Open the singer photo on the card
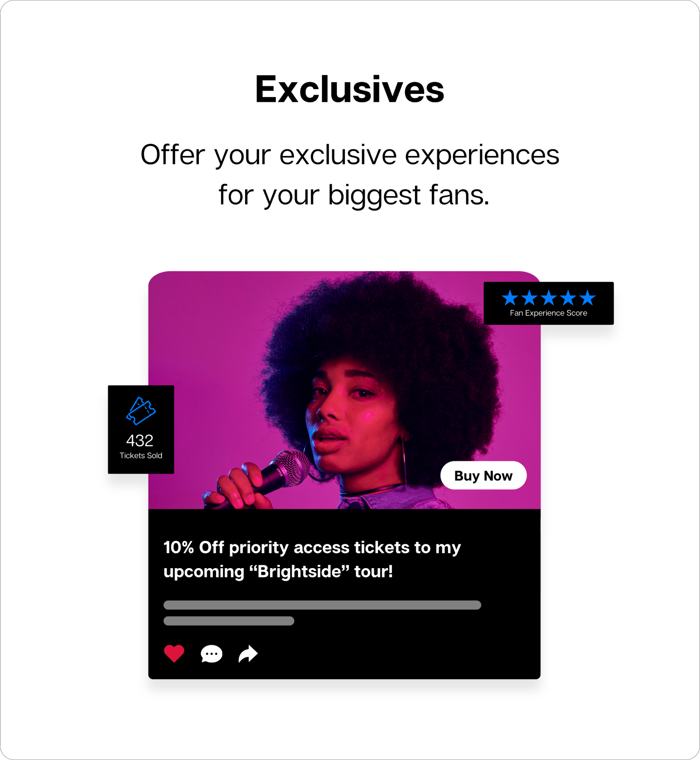This screenshot has width=700, height=760. [344, 390]
